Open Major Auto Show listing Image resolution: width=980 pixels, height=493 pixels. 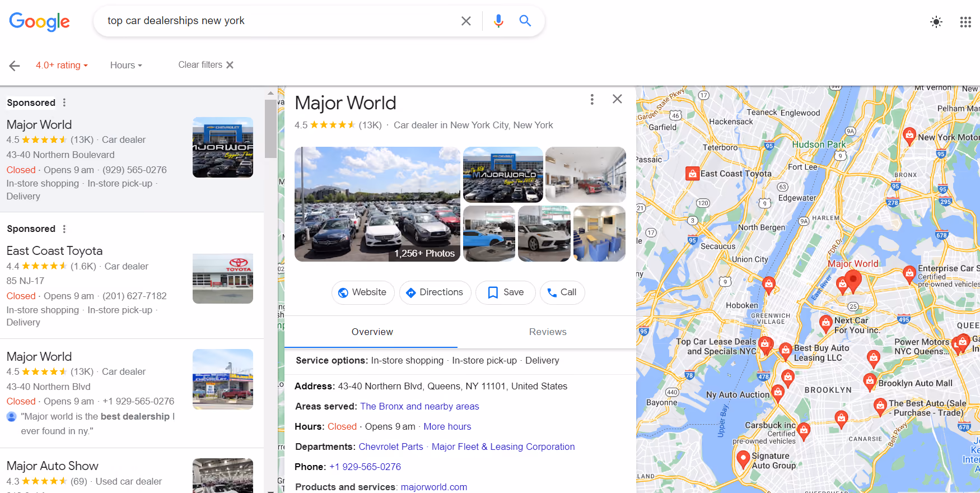(52, 466)
